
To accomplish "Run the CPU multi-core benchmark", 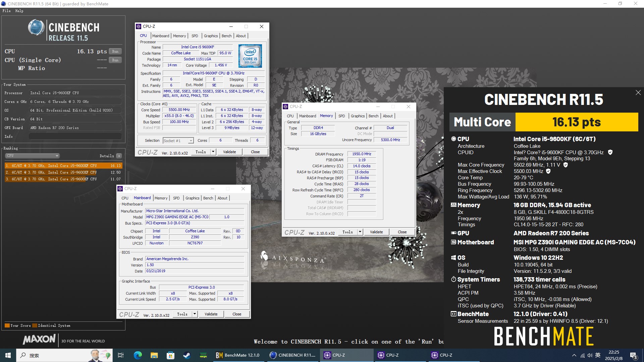I will pos(115,51).
